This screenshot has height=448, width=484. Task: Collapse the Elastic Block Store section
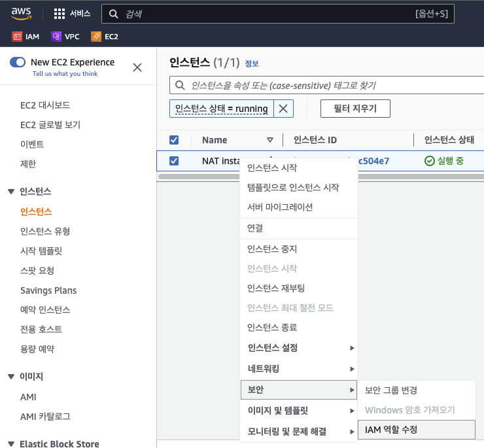(11, 444)
